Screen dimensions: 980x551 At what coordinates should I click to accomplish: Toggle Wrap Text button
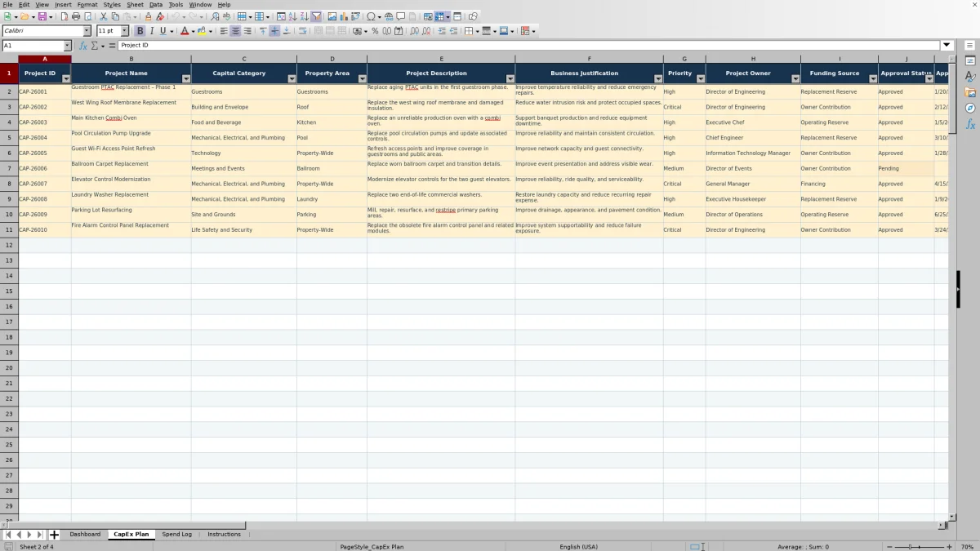(302, 31)
